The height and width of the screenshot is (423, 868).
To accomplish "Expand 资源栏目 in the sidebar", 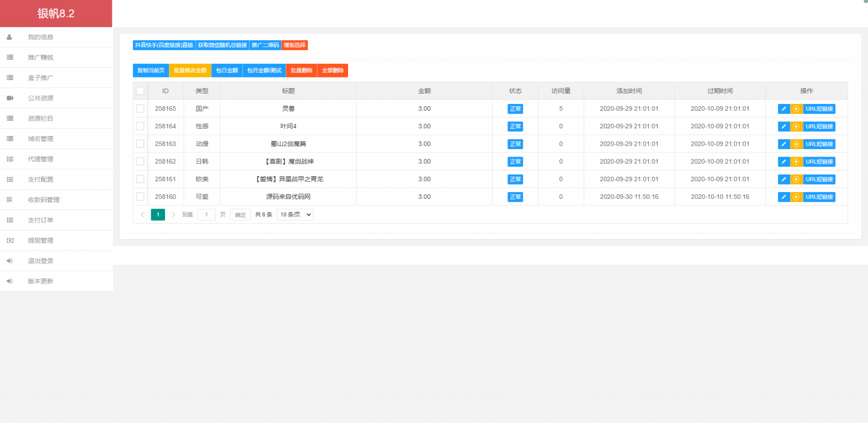I will [x=41, y=118].
